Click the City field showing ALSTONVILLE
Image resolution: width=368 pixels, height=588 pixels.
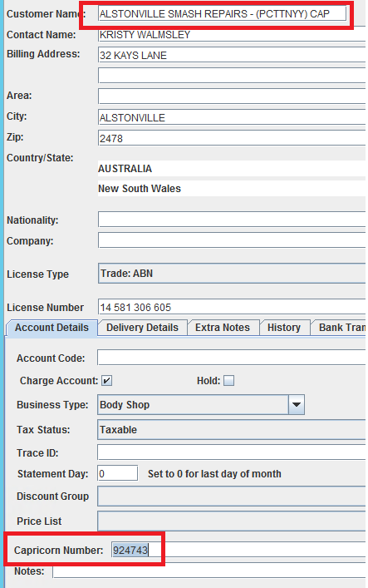(x=232, y=117)
